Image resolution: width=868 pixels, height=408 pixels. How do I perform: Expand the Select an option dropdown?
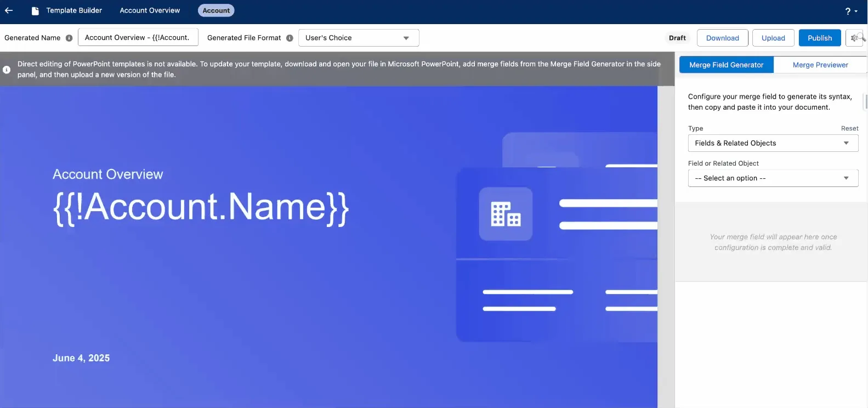pyautogui.click(x=773, y=178)
